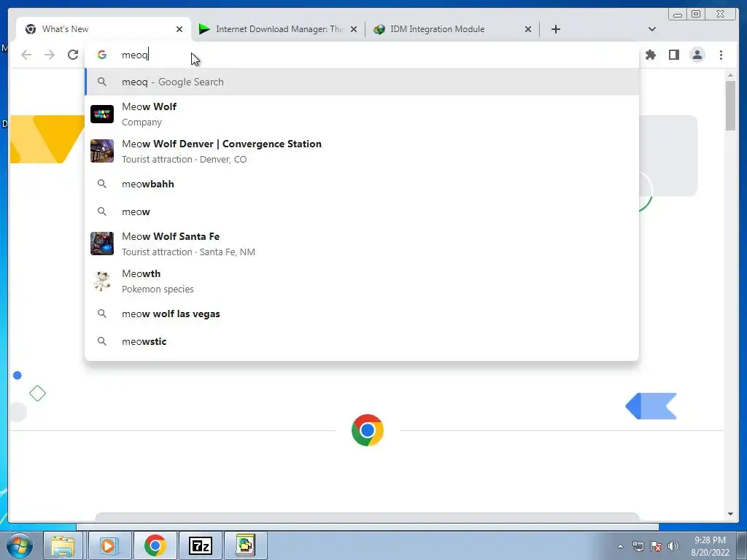Select the Meow Wolf Company suggestion
This screenshot has height=560, width=747.
[x=362, y=114]
